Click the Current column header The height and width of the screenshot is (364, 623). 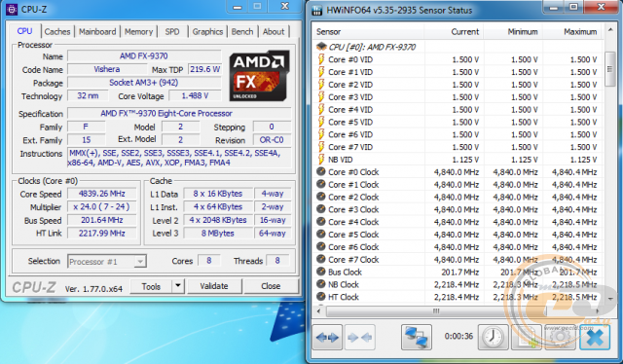point(454,32)
